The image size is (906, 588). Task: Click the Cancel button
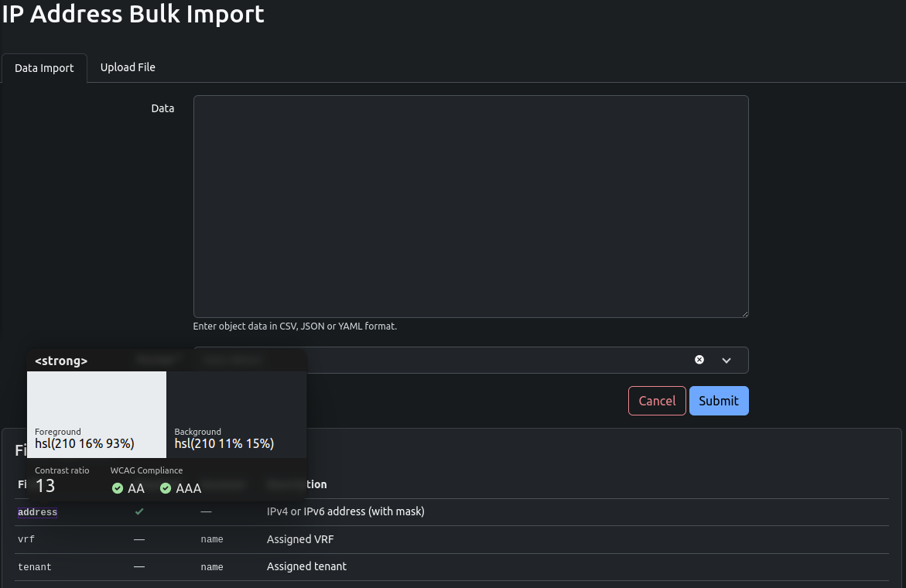(657, 401)
